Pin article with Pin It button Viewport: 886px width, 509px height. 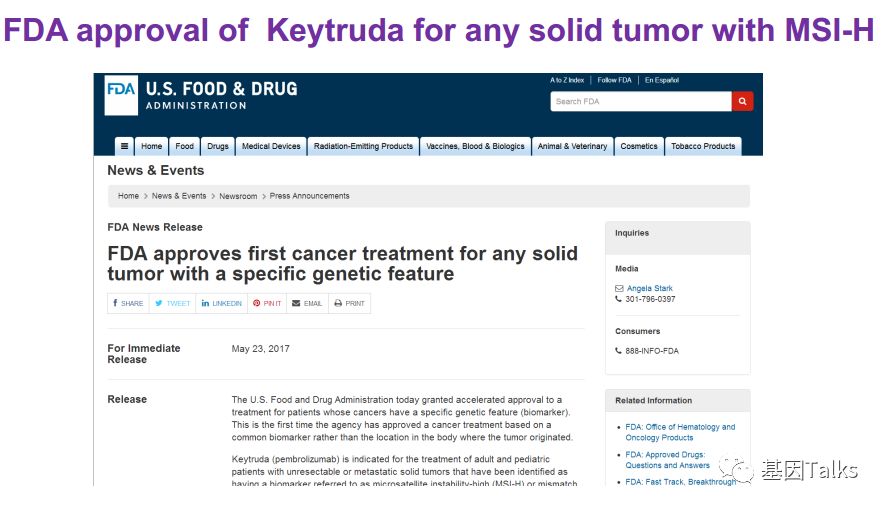point(267,303)
